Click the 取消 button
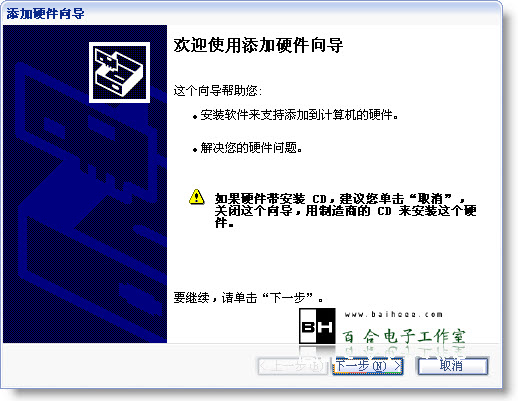 453,366
